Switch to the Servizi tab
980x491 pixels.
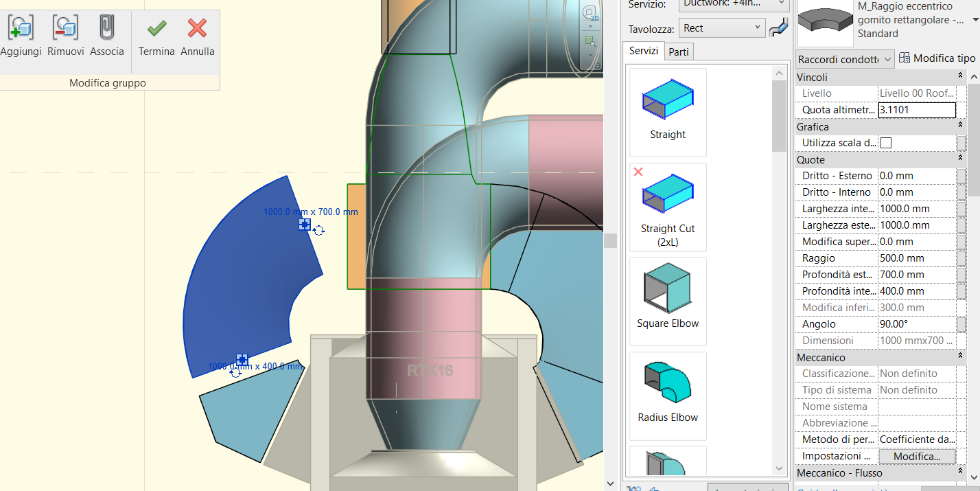(644, 51)
